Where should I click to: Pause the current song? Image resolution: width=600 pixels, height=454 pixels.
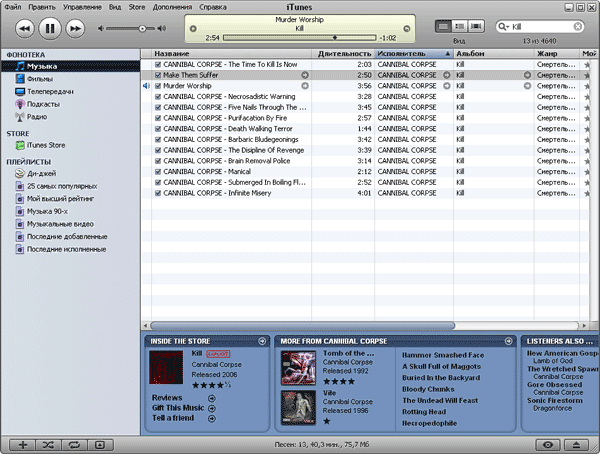[x=50, y=28]
